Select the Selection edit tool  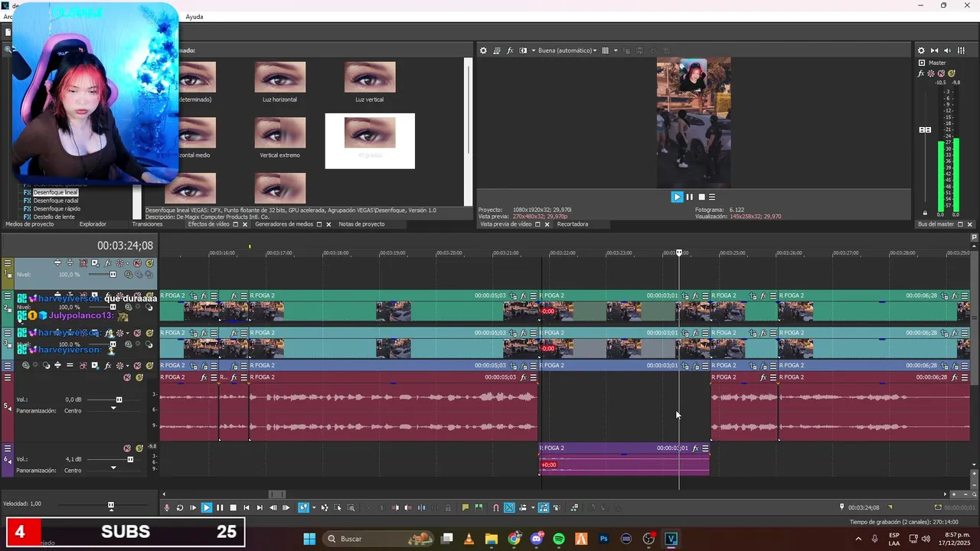click(x=338, y=507)
